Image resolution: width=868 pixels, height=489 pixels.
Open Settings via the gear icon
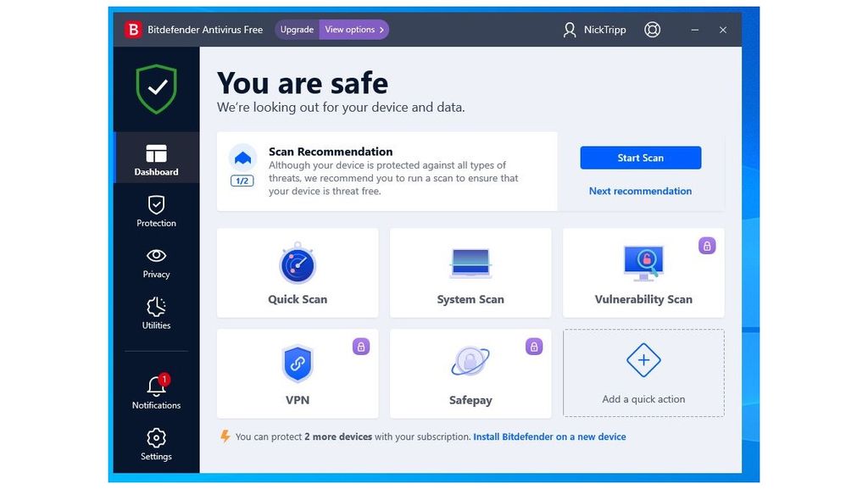click(x=156, y=438)
